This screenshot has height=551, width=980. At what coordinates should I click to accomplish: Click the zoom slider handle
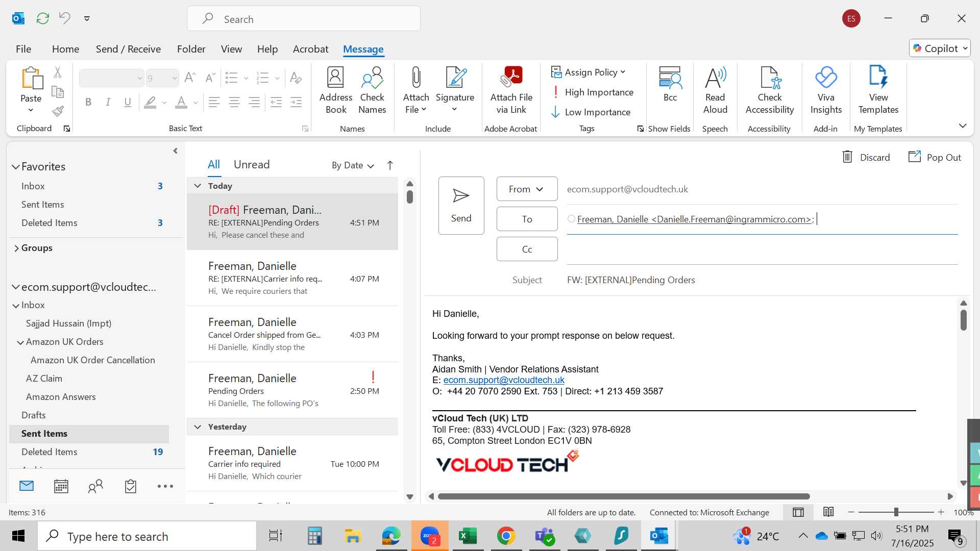coord(896,512)
